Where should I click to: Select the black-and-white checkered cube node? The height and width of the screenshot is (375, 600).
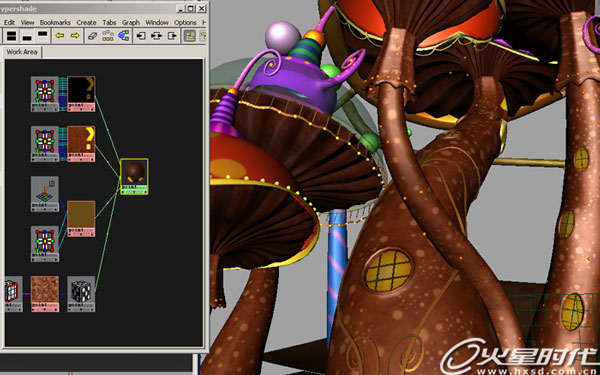pos(81,293)
